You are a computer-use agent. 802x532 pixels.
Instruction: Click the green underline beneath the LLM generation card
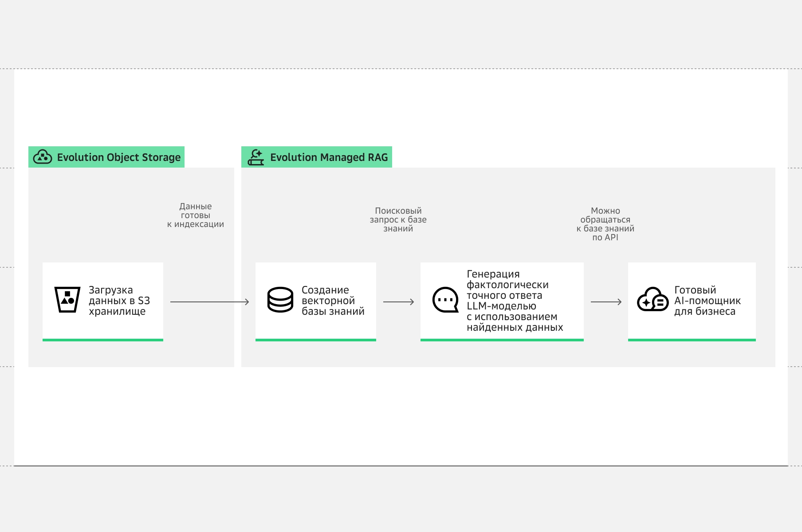coord(502,340)
